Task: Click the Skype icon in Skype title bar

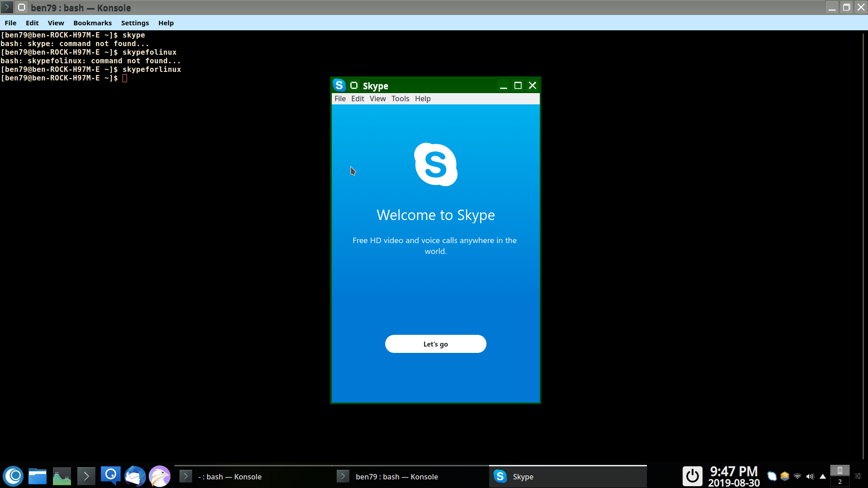Action: [x=339, y=85]
